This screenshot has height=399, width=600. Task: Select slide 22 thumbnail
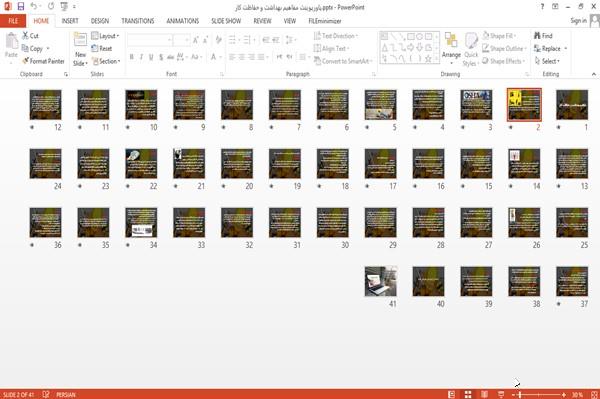[x=141, y=163]
